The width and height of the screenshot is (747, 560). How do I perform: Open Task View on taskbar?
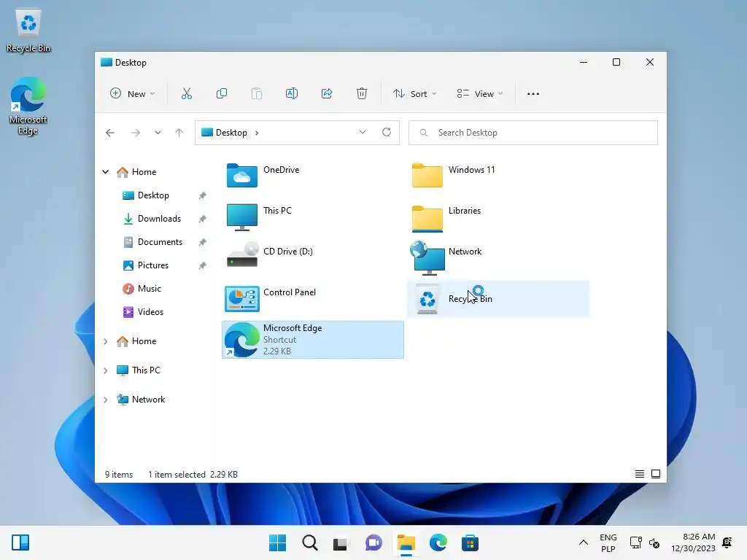tap(341, 542)
